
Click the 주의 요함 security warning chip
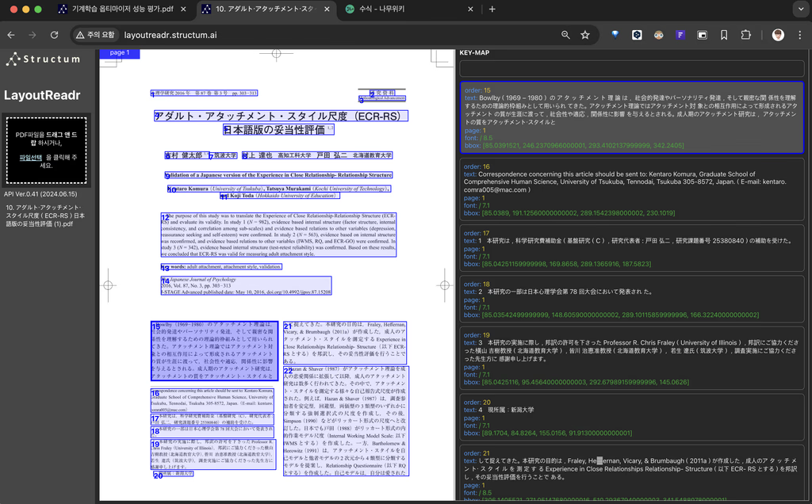[x=96, y=35]
